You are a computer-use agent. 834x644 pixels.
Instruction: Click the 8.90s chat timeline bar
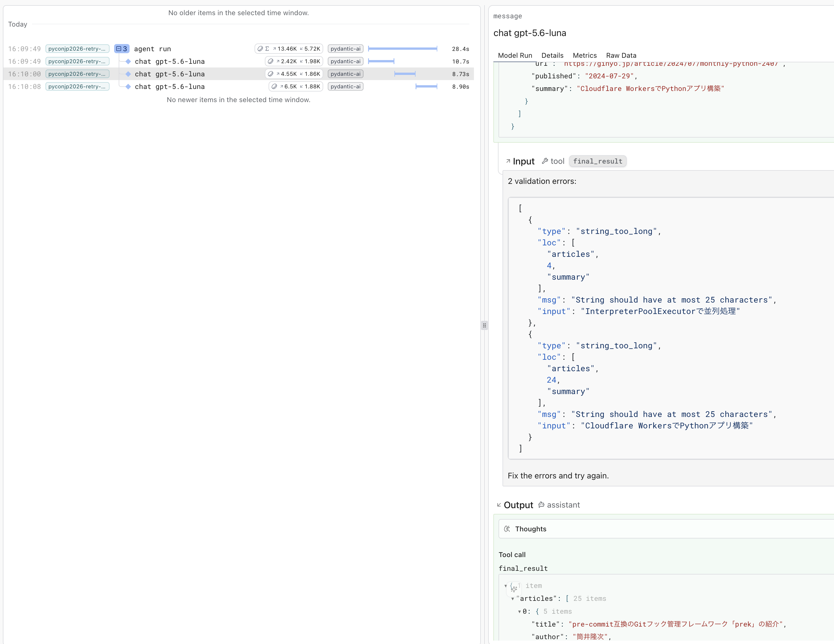(x=426, y=87)
